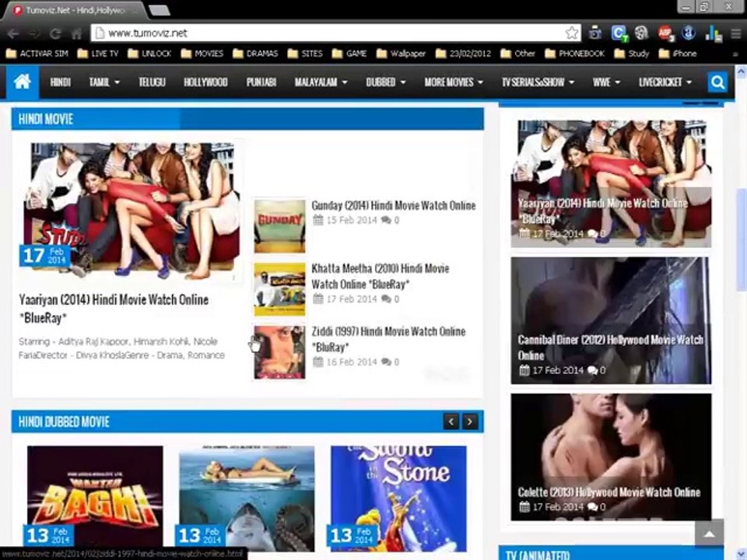747x560 pixels.
Task: Expand the TV SERIALS&SHOW dropdown menu
Action: 538,82
